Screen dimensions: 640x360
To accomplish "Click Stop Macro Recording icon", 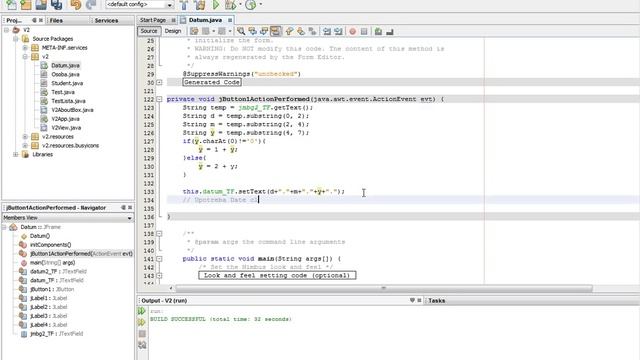I will pyautogui.click(x=364, y=31).
